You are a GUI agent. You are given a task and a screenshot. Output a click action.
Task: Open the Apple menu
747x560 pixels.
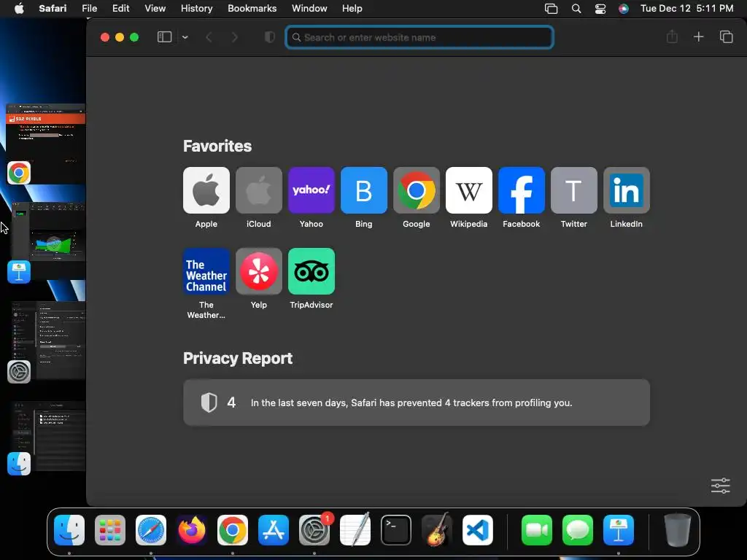pos(19,8)
